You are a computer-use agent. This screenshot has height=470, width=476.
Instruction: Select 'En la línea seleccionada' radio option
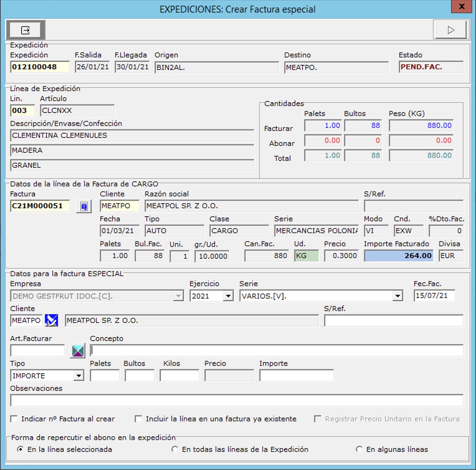click(x=20, y=449)
